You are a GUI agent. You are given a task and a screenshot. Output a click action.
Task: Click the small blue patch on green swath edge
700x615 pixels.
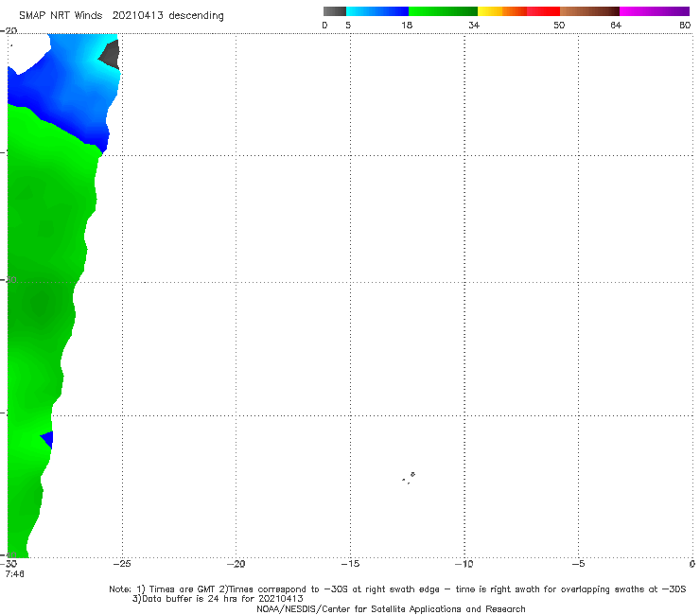point(47,439)
